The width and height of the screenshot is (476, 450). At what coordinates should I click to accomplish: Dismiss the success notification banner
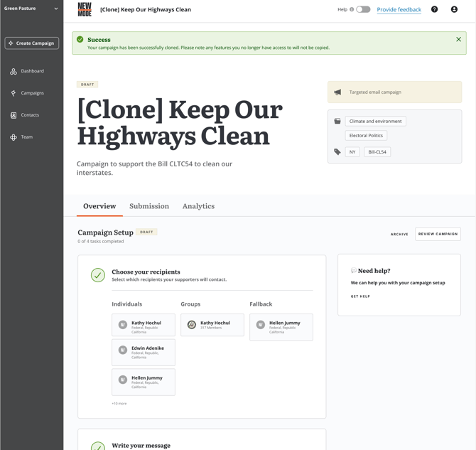pyautogui.click(x=458, y=40)
